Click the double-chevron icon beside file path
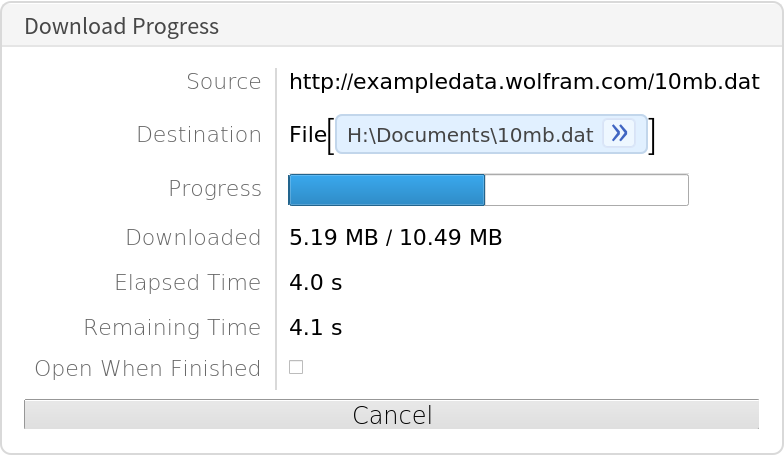The height and width of the screenshot is (456, 784). 620,134
